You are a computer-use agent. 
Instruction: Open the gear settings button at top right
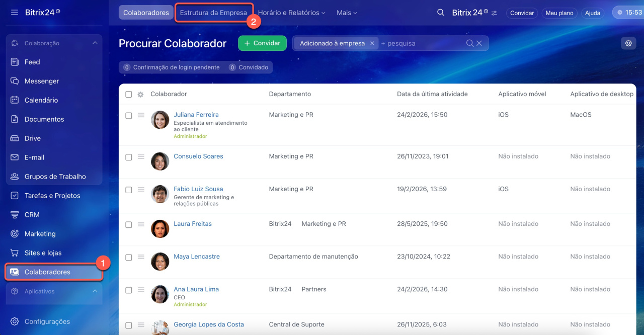[x=628, y=43]
